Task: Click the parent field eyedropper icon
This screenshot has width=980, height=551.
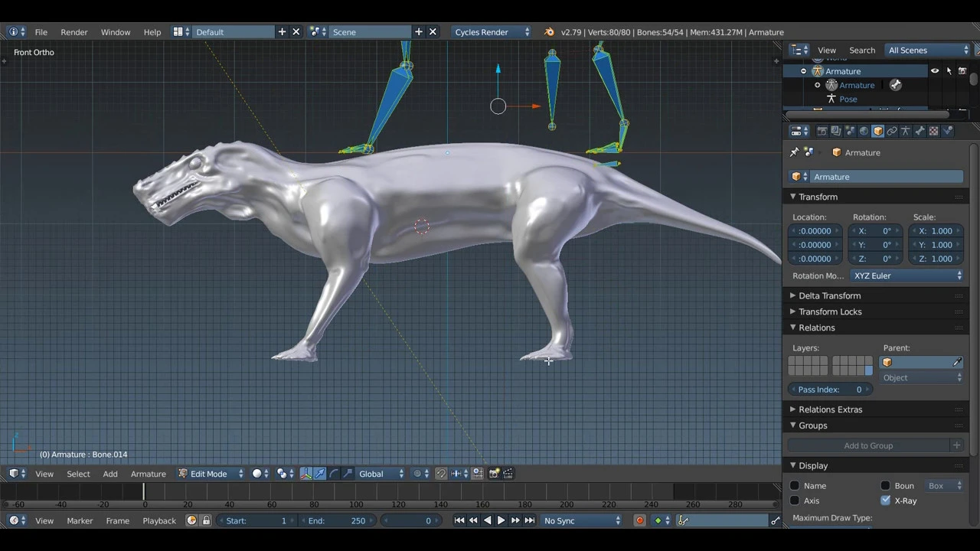Action: click(x=957, y=363)
